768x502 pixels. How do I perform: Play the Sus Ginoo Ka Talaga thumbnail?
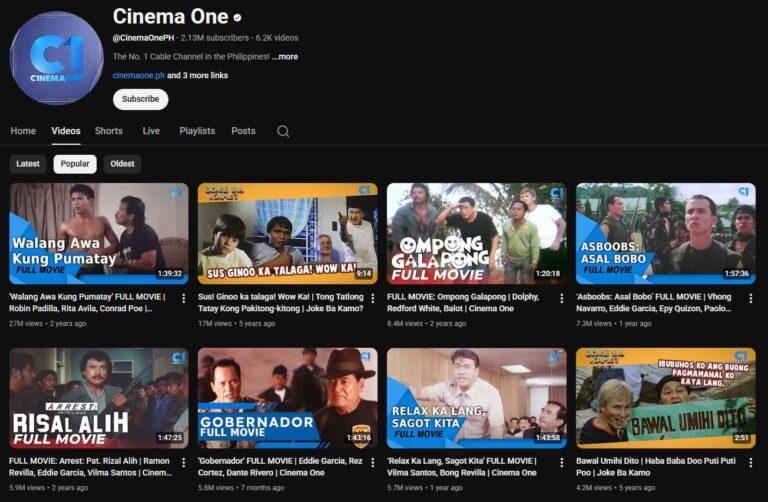click(x=288, y=234)
